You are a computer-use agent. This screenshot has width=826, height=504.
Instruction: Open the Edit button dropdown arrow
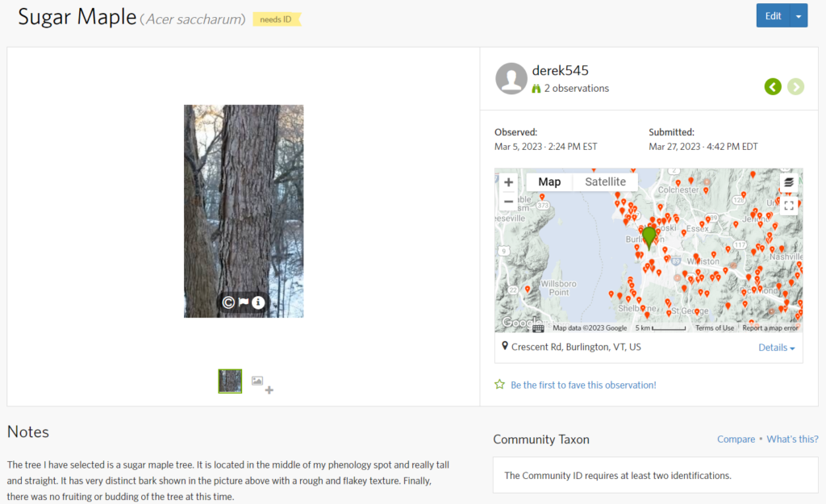[x=799, y=16]
